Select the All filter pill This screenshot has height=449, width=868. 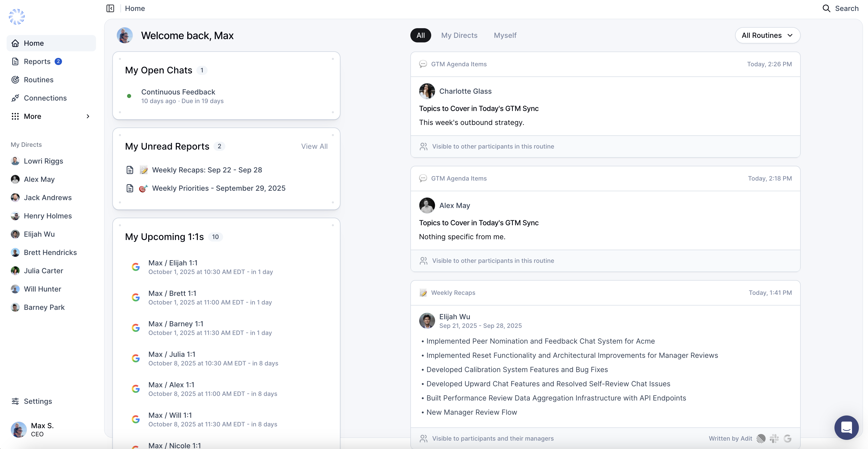pos(420,35)
